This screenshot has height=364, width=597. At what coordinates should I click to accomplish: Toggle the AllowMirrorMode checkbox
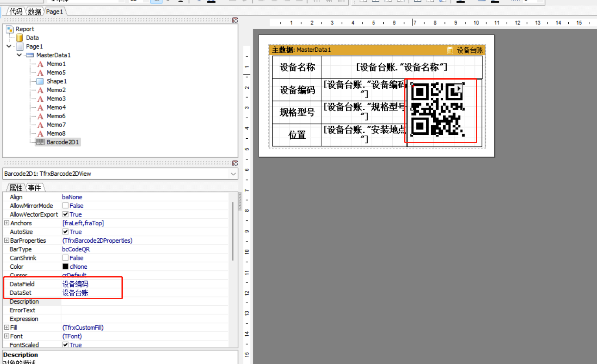[x=65, y=206]
